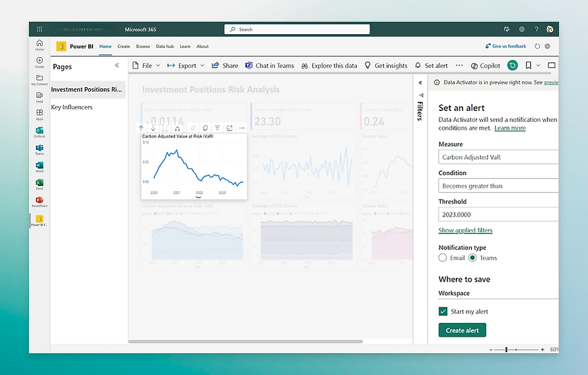Click Give us feedback
588x375 pixels.
505,46
